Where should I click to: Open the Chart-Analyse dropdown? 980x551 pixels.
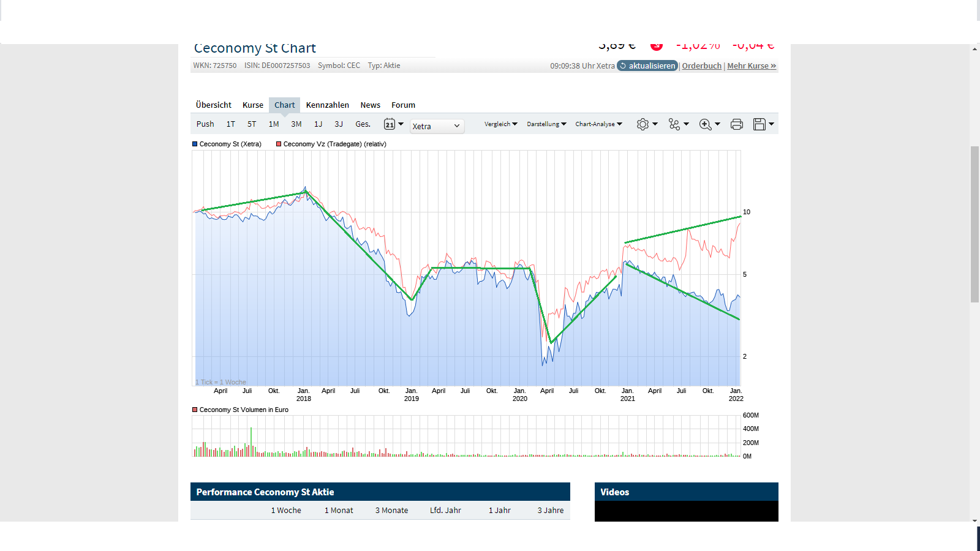[598, 124]
